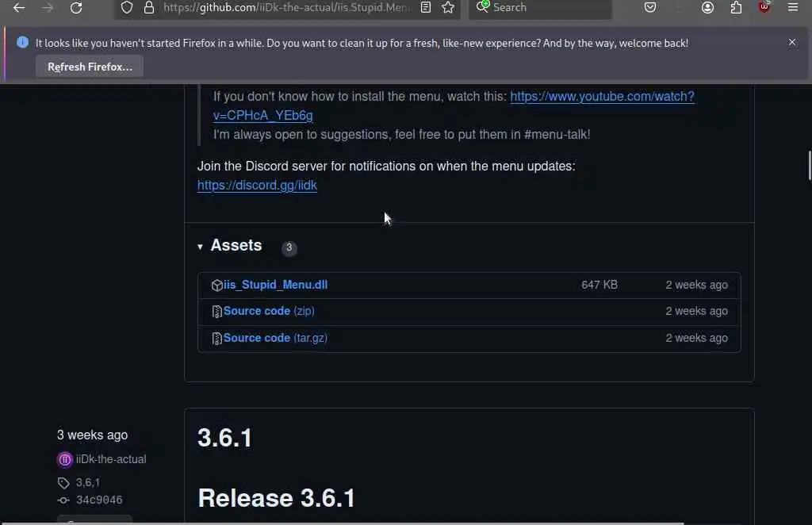Screen dimensions: 812x525
Task: Download Source code (tar.gz)
Action: 275,338
